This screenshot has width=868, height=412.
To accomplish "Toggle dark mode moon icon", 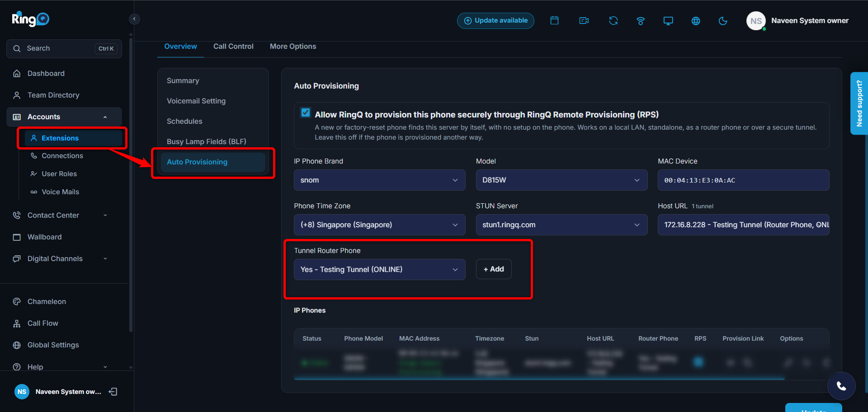I will pos(723,20).
